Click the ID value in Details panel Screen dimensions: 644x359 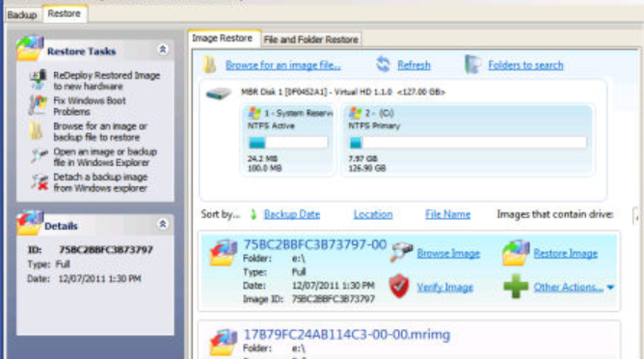click(x=106, y=250)
